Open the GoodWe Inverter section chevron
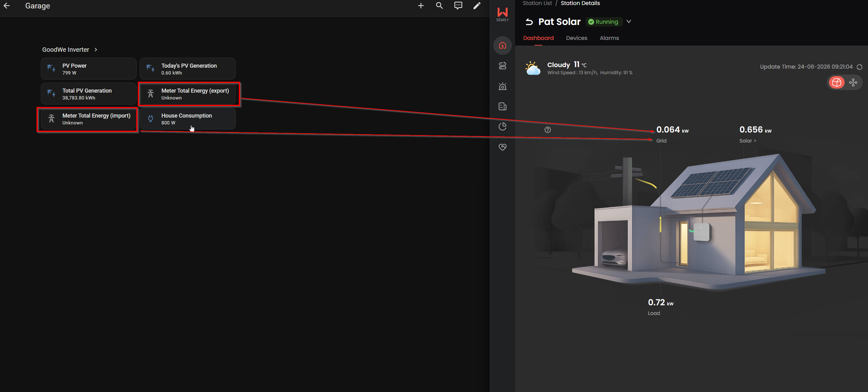The image size is (868, 392). pyautogui.click(x=96, y=50)
